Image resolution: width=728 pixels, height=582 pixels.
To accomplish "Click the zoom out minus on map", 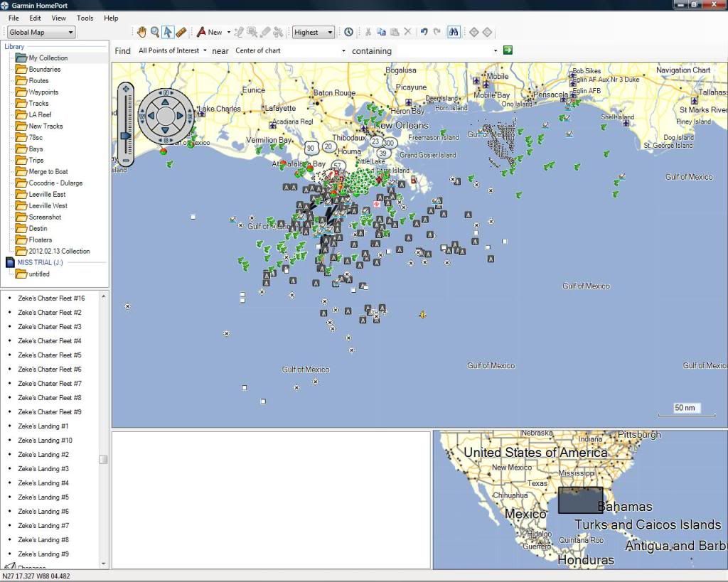I will pyautogui.click(x=126, y=161).
